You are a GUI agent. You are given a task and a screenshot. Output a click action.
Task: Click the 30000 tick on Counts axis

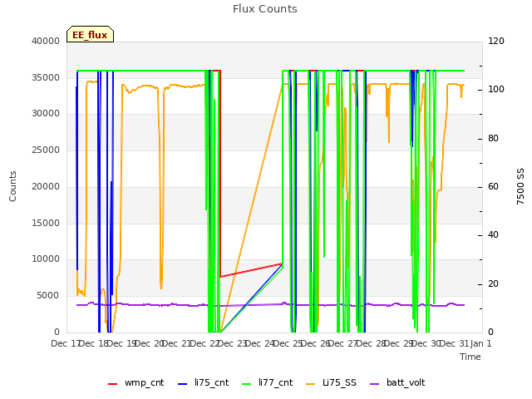(46, 113)
